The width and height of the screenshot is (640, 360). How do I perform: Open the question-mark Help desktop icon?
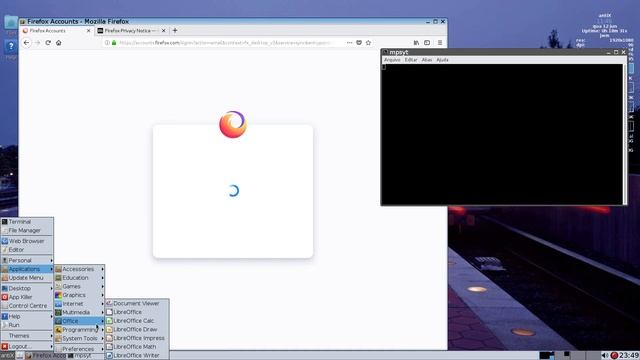click(11, 47)
